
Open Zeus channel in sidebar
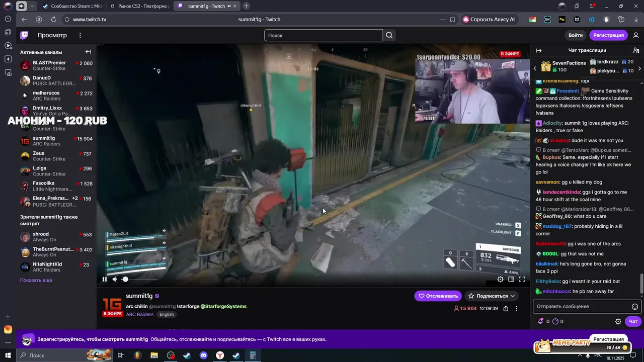(x=56, y=156)
